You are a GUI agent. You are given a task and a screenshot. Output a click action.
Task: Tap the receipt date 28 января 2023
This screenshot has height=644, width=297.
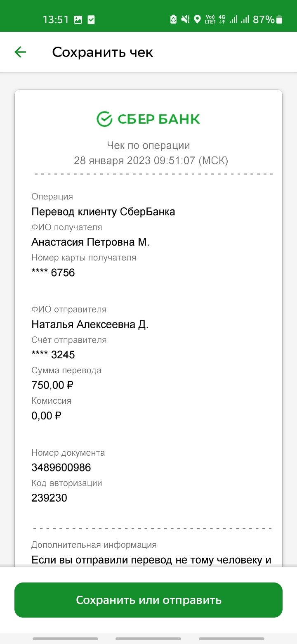(112, 161)
